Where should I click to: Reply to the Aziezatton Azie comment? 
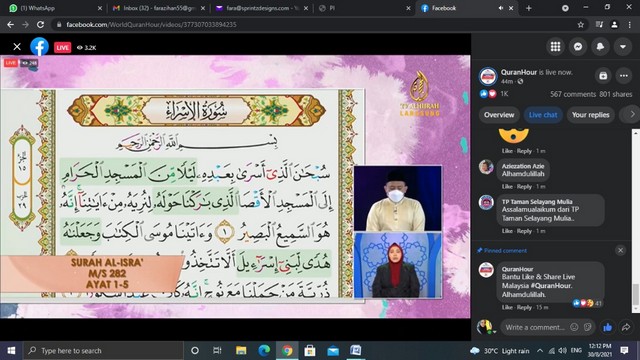tap(524, 187)
